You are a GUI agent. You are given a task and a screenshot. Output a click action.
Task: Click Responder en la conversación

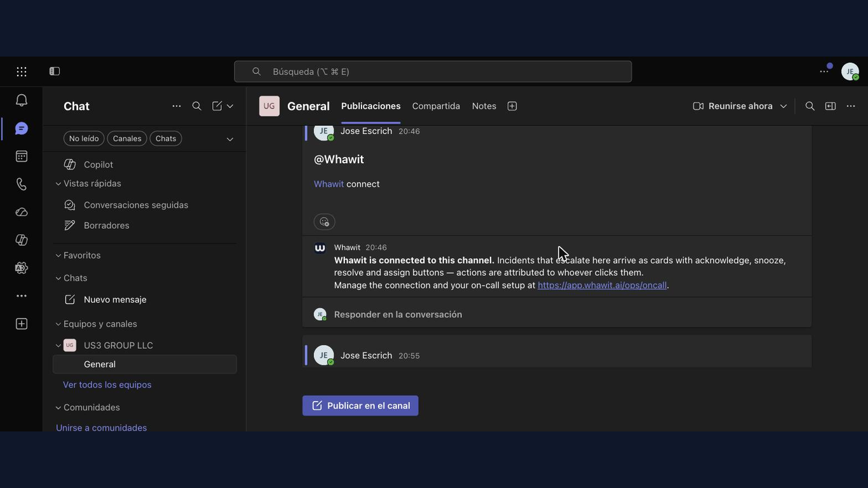point(398,315)
